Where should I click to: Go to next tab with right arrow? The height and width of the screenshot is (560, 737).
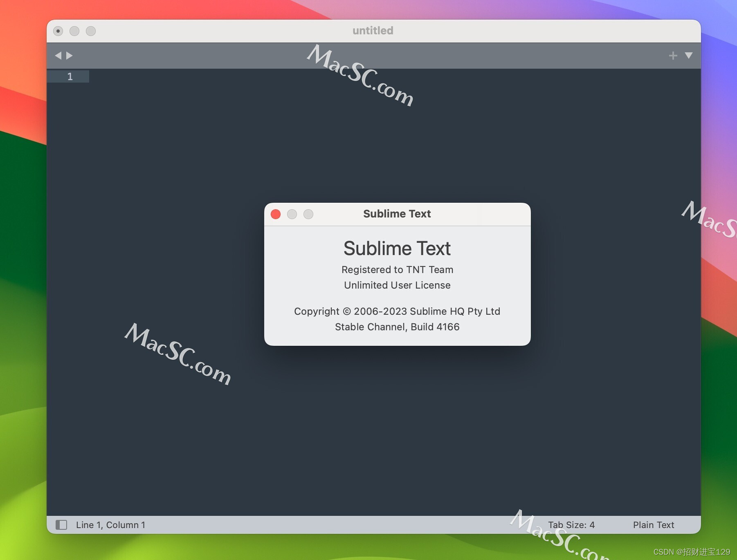pyautogui.click(x=70, y=56)
